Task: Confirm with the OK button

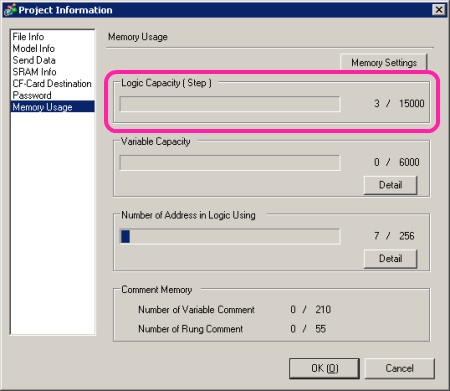Action: tap(324, 368)
